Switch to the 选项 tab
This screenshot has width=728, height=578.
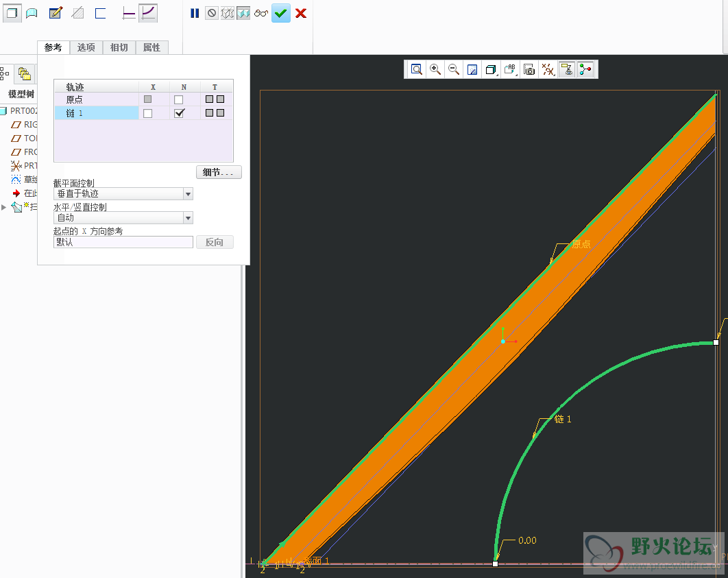click(x=86, y=47)
